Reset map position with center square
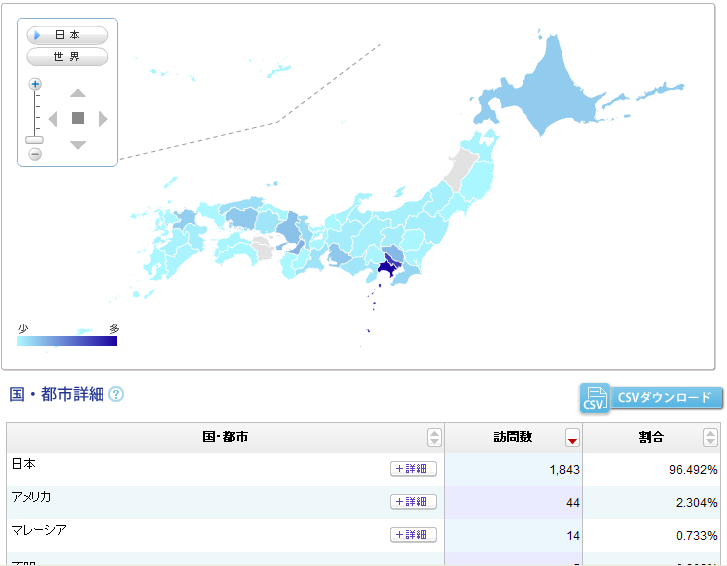This screenshot has width=727, height=566. click(78, 119)
